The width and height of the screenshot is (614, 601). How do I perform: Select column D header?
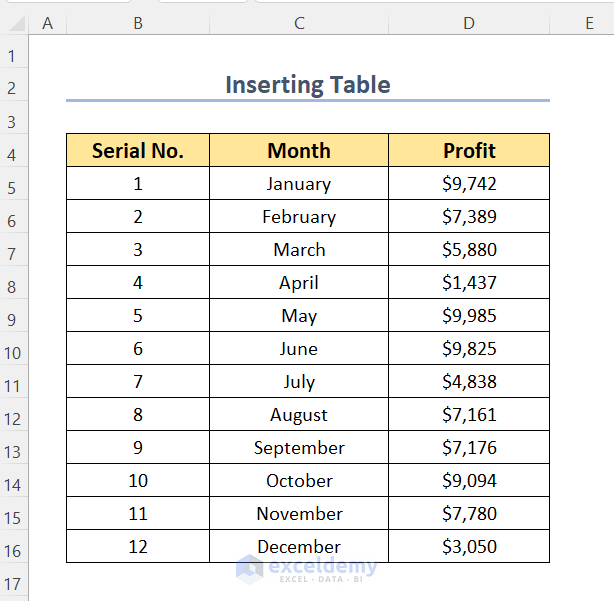[469, 23]
